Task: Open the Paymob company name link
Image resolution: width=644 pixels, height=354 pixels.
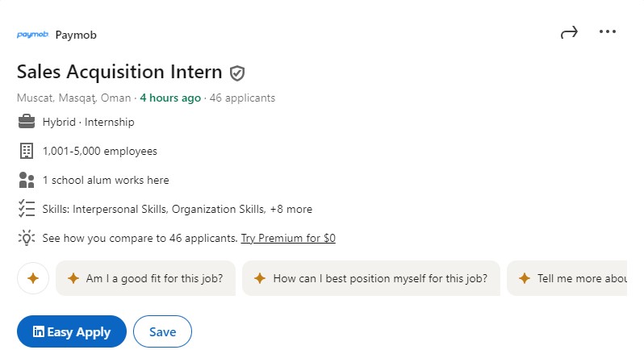Action: tap(76, 35)
